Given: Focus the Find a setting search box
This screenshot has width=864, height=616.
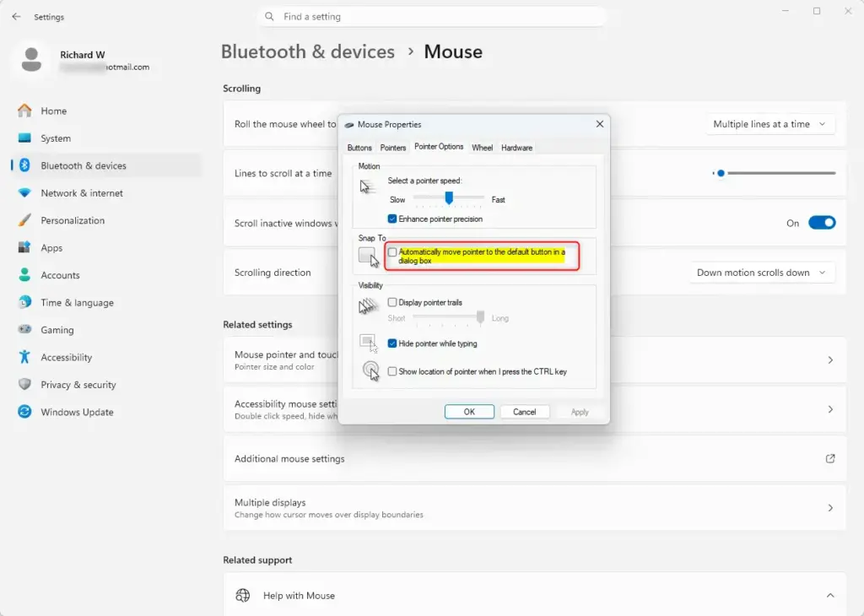Looking at the screenshot, I should pos(431,17).
